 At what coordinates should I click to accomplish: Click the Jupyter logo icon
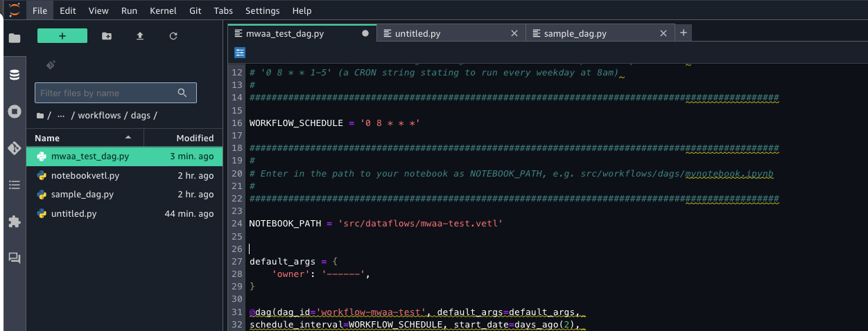(x=14, y=10)
